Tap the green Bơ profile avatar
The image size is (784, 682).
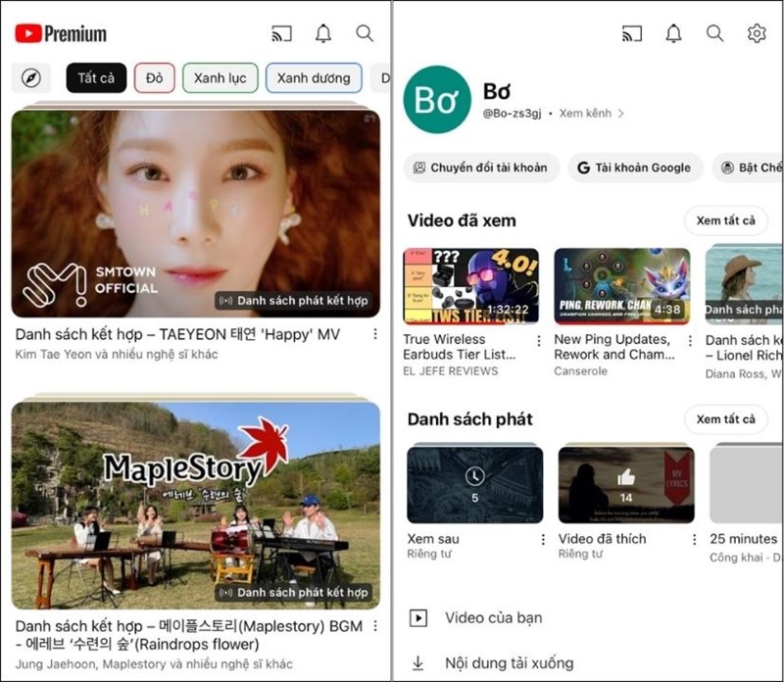pyautogui.click(x=437, y=100)
